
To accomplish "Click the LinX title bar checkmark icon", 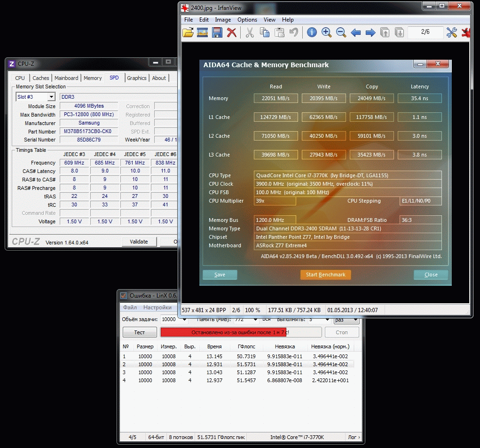I will coord(123,295).
